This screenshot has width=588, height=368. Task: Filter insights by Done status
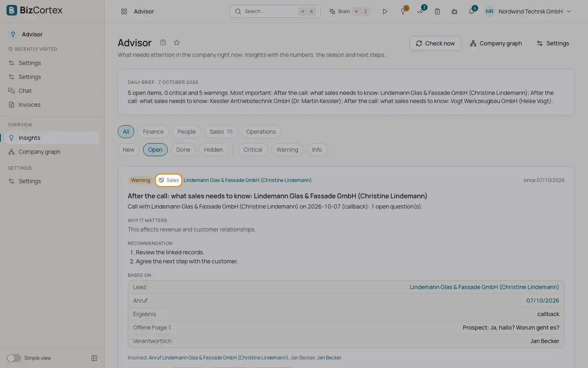183,150
